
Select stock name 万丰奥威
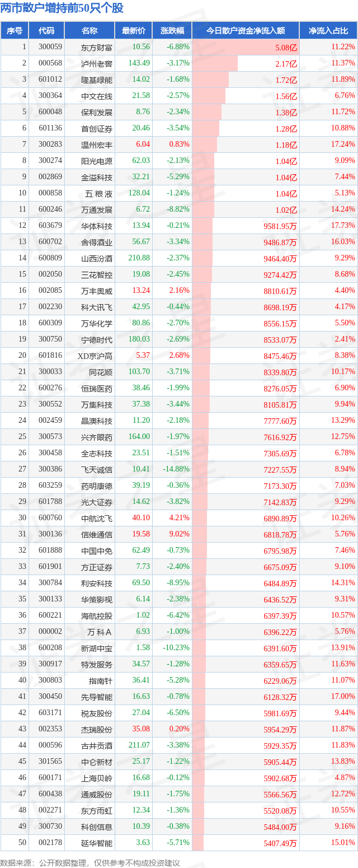pos(97,291)
